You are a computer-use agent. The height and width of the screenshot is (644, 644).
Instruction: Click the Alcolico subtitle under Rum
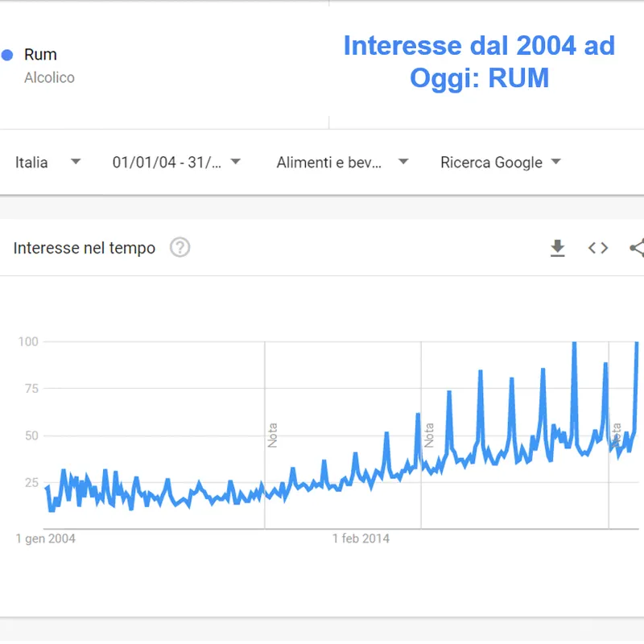[49, 78]
